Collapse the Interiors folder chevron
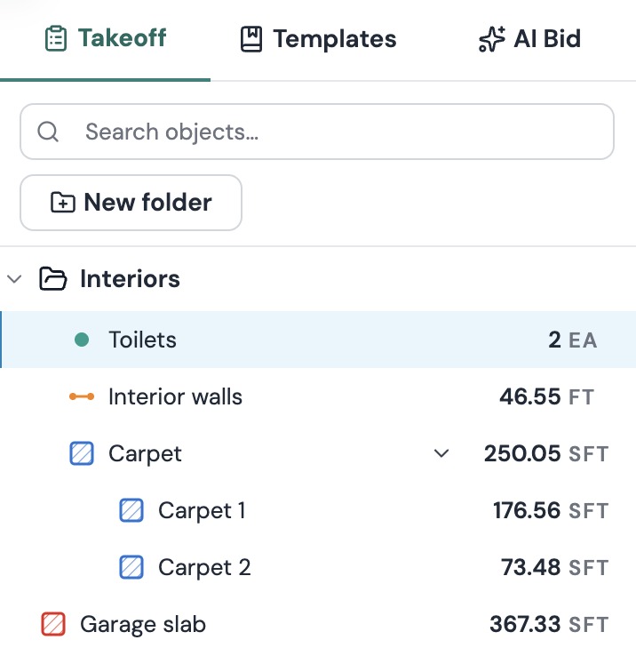This screenshot has height=672, width=636. click(14, 279)
